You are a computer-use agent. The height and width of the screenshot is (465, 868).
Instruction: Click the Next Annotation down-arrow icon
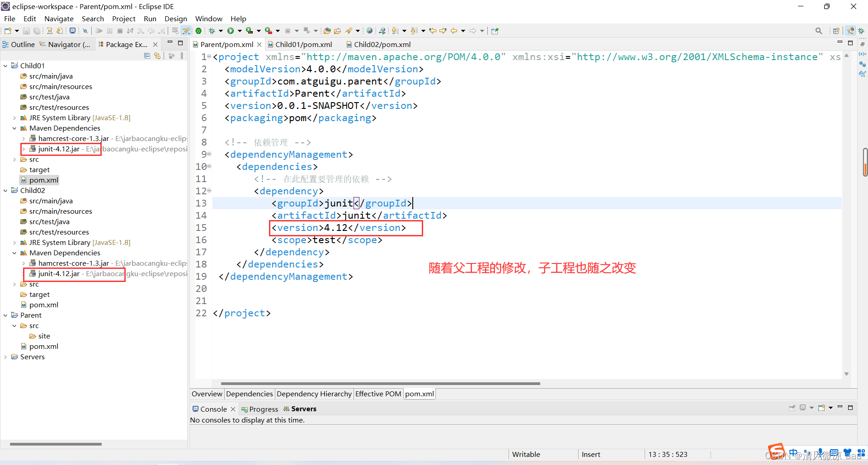(395, 31)
